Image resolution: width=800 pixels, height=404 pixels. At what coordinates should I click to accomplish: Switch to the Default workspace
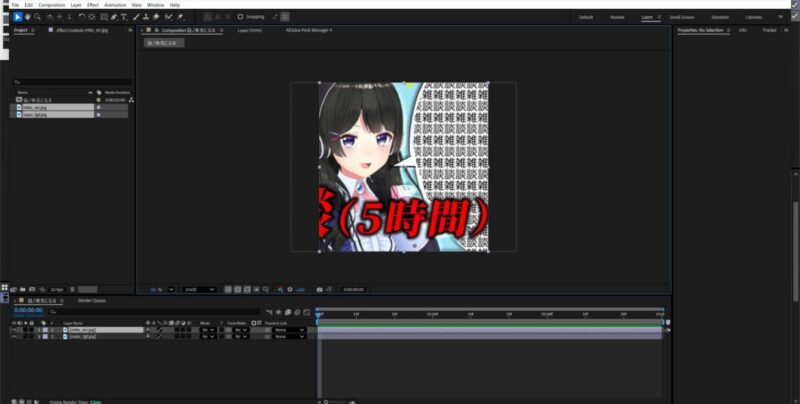586,17
